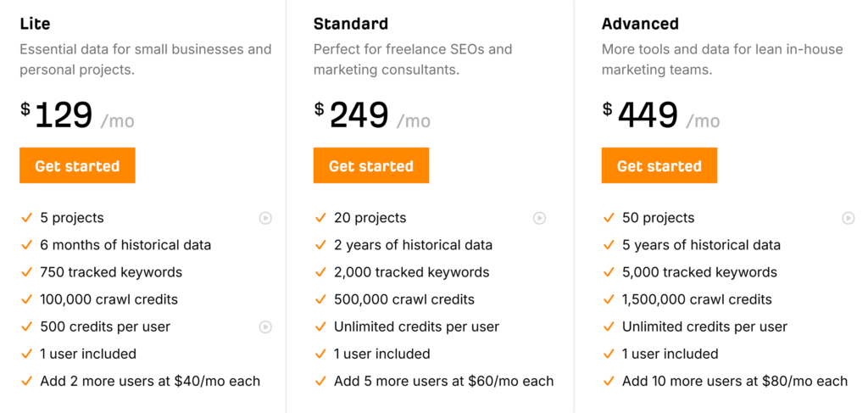The width and height of the screenshot is (868, 413).
Task: Hit Get started under the $449 Advanced plan
Action: (x=659, y=166)
